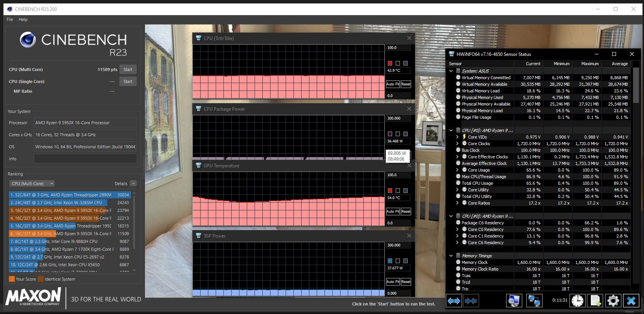
Task: Expand the Core Clocks row
Action: click(x=457, y=143)
